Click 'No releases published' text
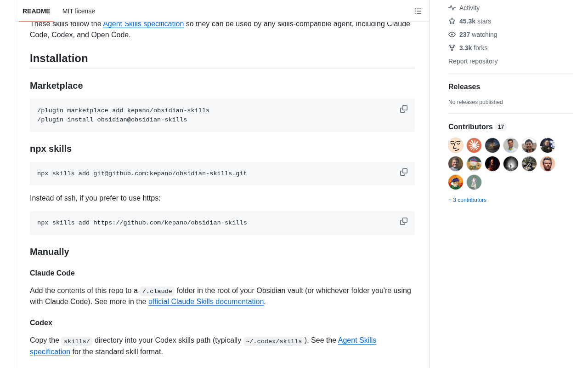Screen dimensions: 588x368 [475, 102]
